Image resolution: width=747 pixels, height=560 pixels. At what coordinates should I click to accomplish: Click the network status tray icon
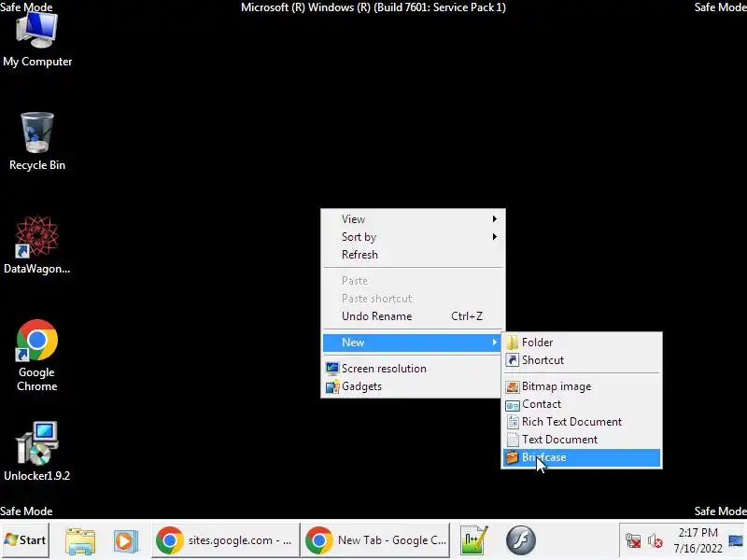tap(633, 540)
